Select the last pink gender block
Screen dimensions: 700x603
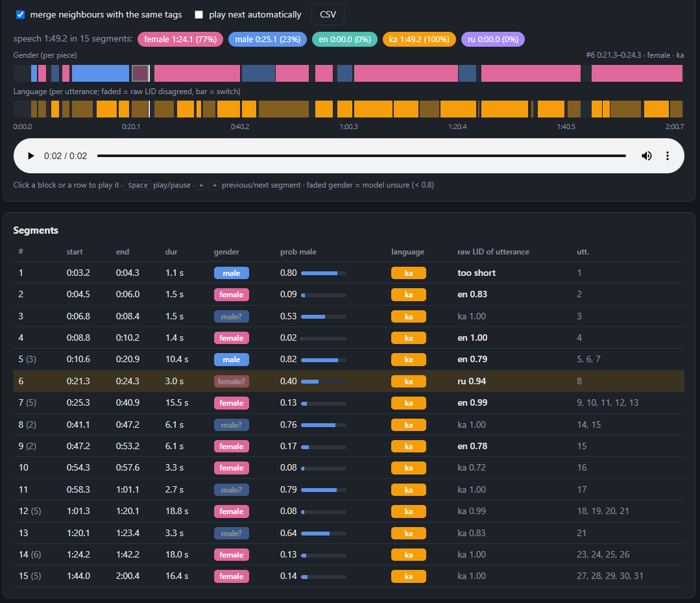(x=636, y=73)
